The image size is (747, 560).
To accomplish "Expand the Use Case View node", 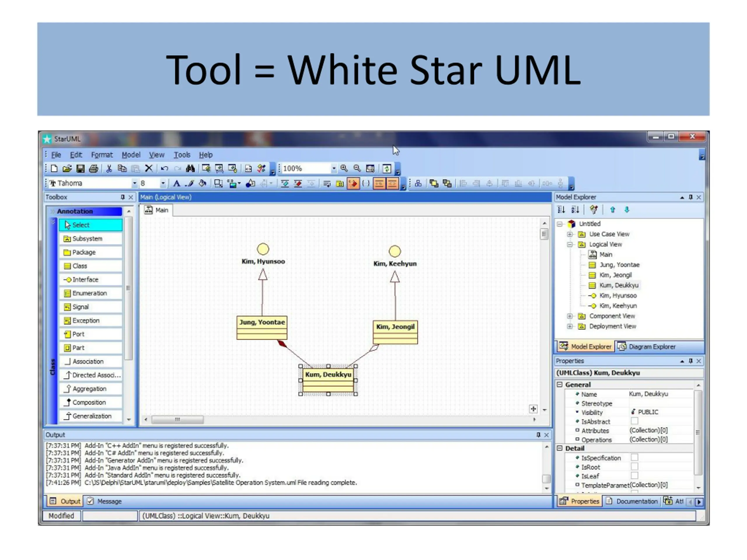I will 570,234.
